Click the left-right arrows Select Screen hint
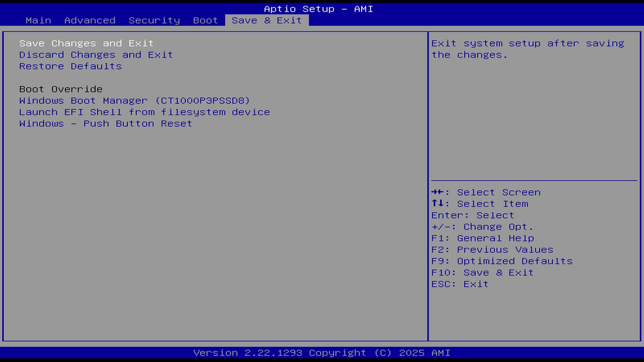 (486, 192)
